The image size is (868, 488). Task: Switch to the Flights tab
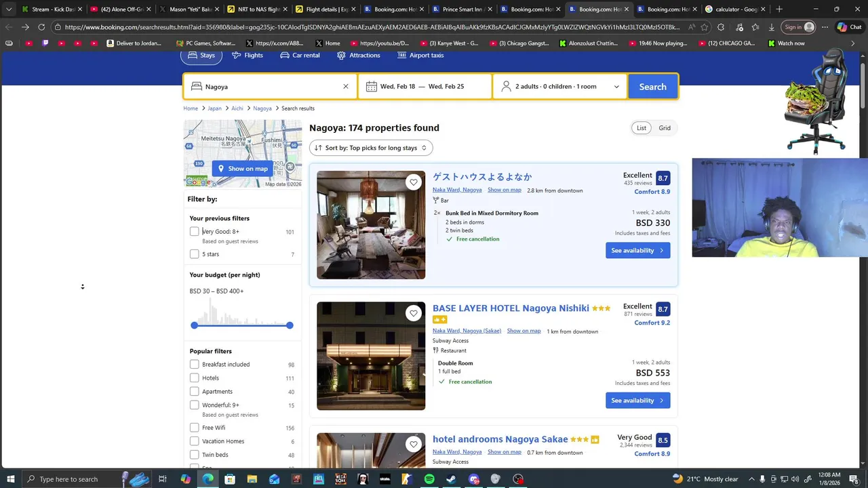(247, 56)
